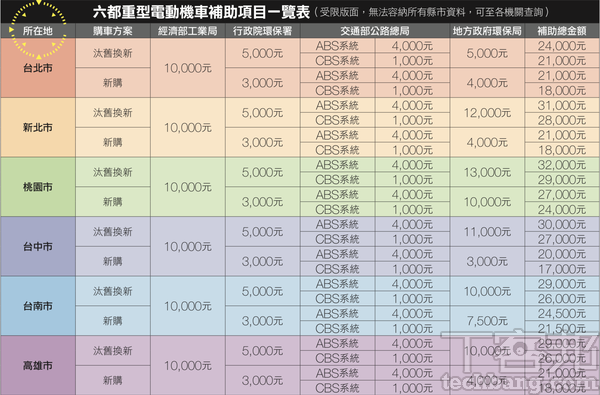This screenshot has width=600, height=395.
Task: Select 台南市 local subsidy 7,500元
Action: (x=487, y=321)
